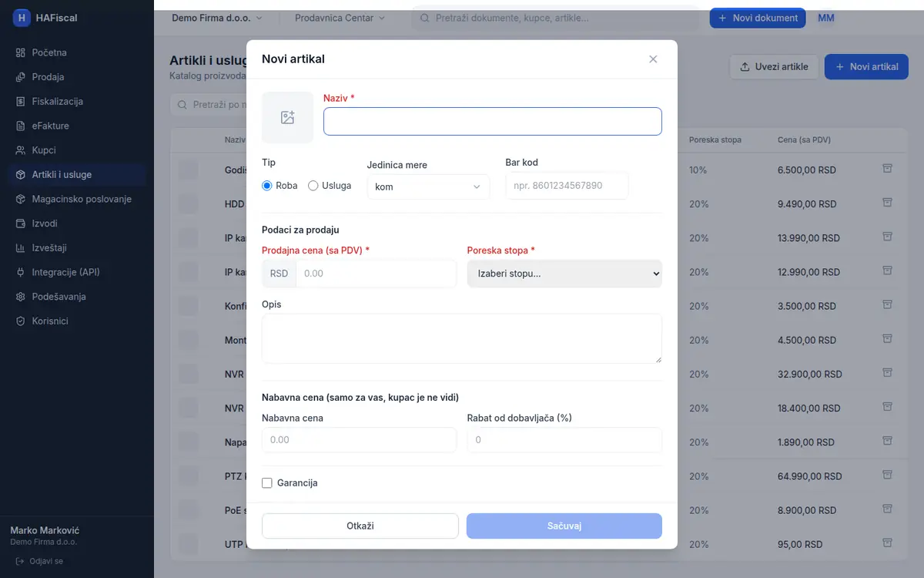Image resolution: width=924 pixels, height=578 pixels.
Task: Archive the 13.990,00 RSD article row
Action: click(887, 237)
